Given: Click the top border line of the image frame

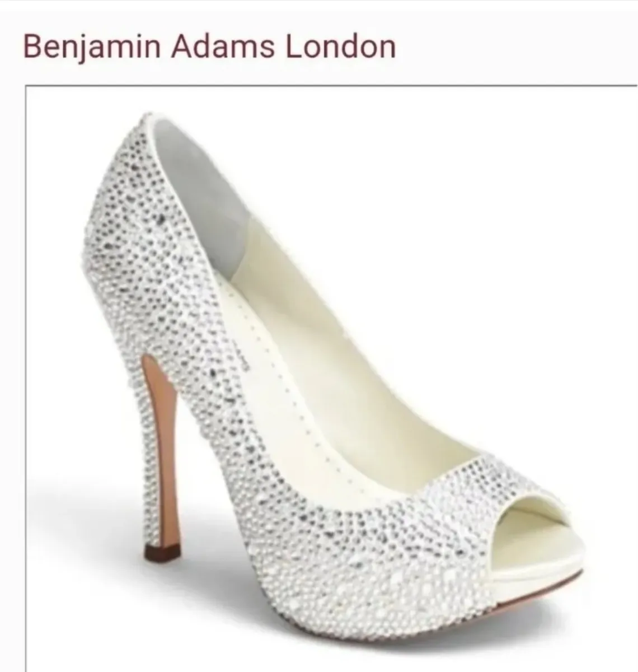Looking at the screenshot, I should tap(331, 86).
